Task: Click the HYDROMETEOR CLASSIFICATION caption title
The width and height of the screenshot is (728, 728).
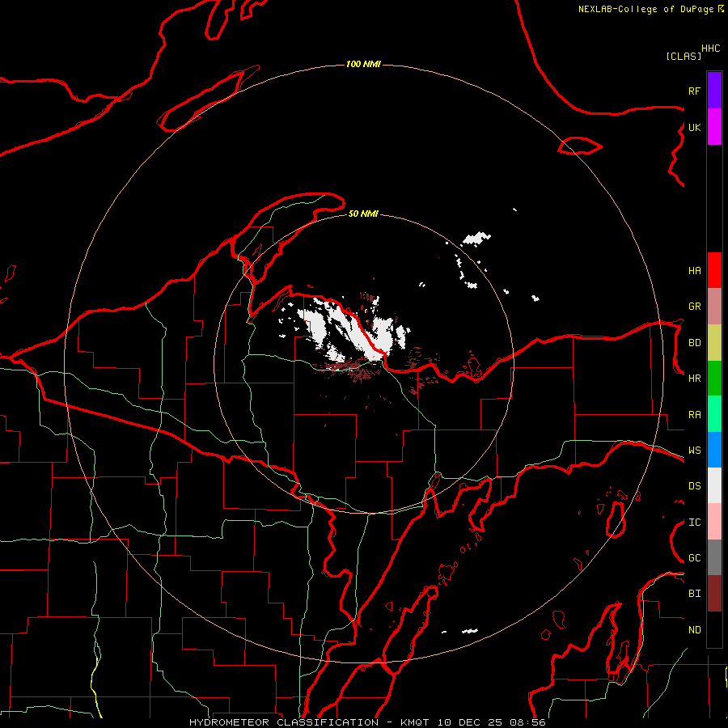Action: pos(284,722)
